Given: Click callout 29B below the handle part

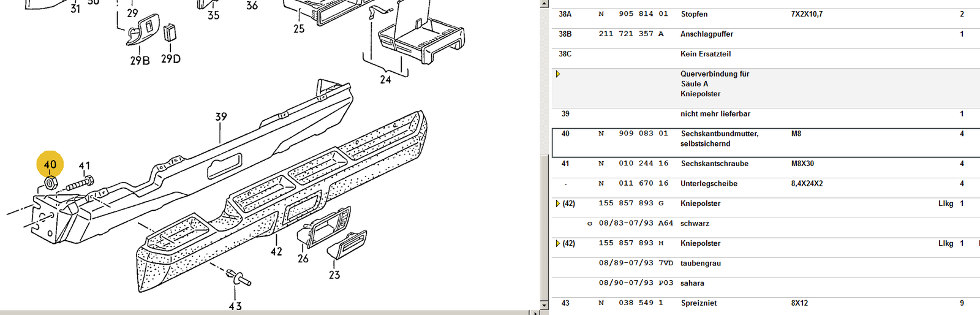Looking at the screenshot, I should [140, 61].
